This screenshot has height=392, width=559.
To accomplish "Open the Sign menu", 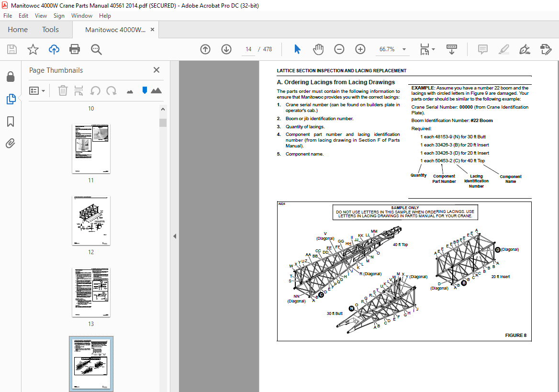I will tap(59, 16).
